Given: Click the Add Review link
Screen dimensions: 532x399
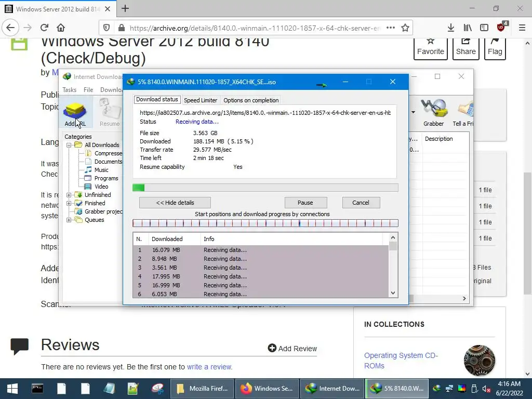Looking at the screenshot, I should (292, 349).
